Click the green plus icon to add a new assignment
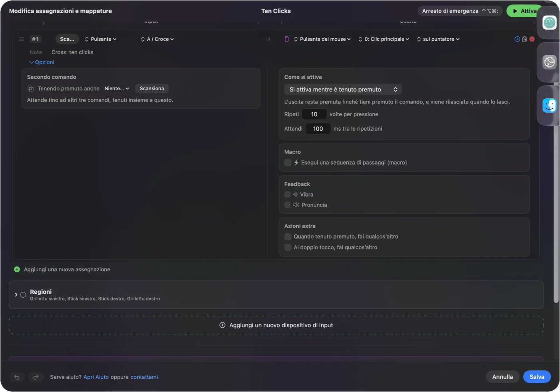The height and width of the screenshot is (392, 560). (x=17, y=269)
